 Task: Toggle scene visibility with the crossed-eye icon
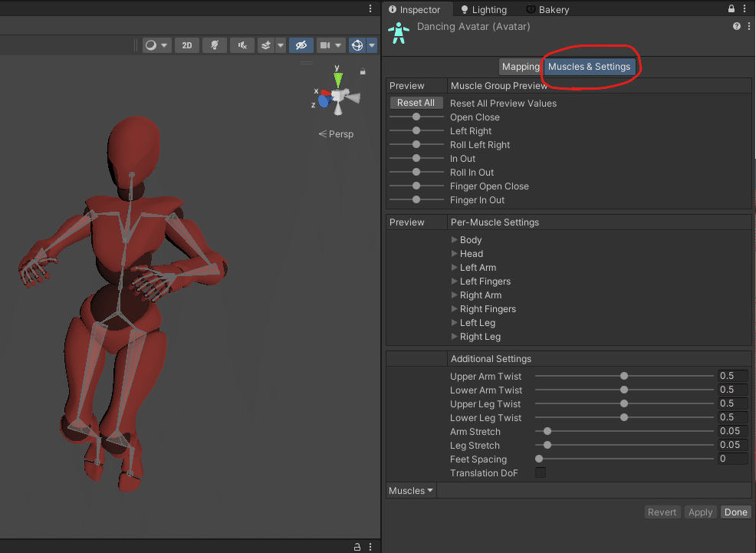click(x=301, y=45)
